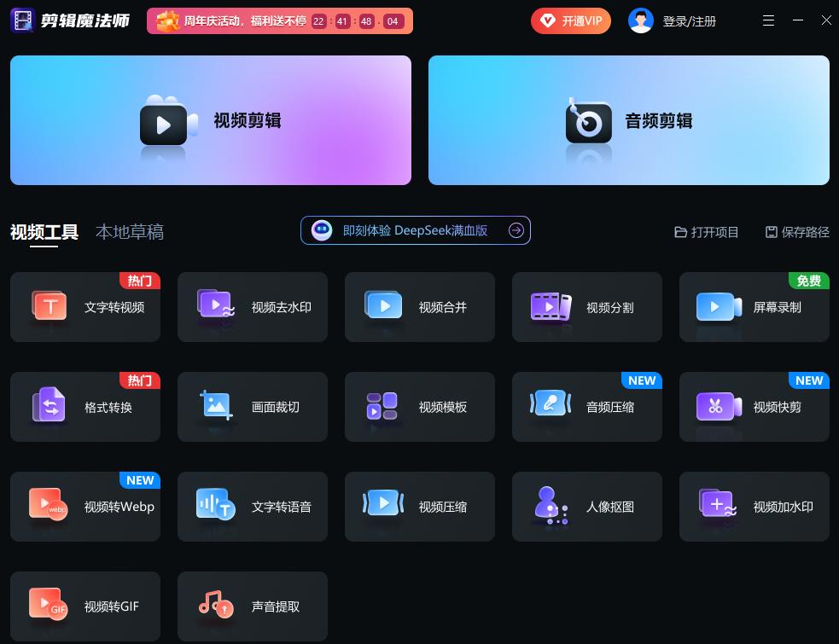Open the hamburger menu at top right

[768, 20]
